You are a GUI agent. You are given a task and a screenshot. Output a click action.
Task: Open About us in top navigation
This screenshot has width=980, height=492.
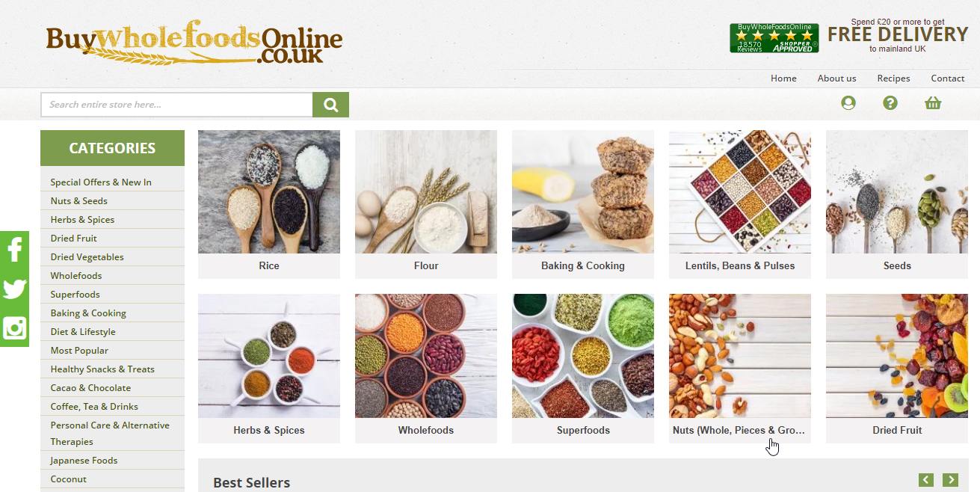(x=836, y=79)
